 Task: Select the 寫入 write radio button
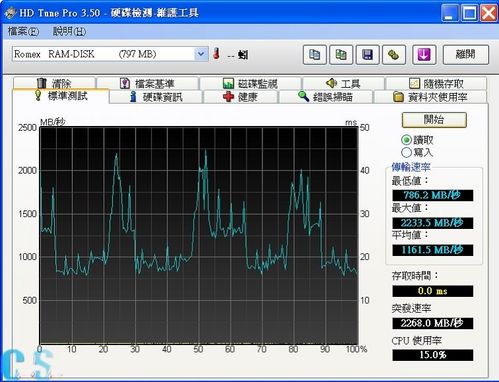click(x=406, y=153)
